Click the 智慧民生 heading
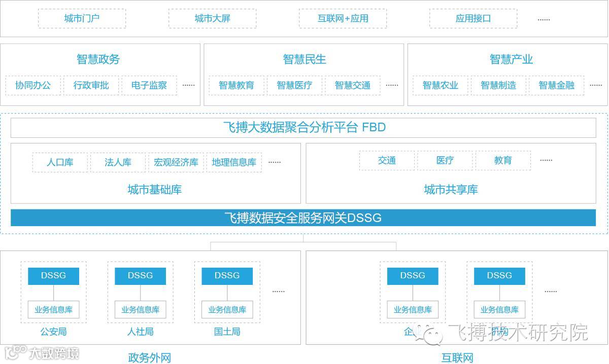 (x=304, y=59)
